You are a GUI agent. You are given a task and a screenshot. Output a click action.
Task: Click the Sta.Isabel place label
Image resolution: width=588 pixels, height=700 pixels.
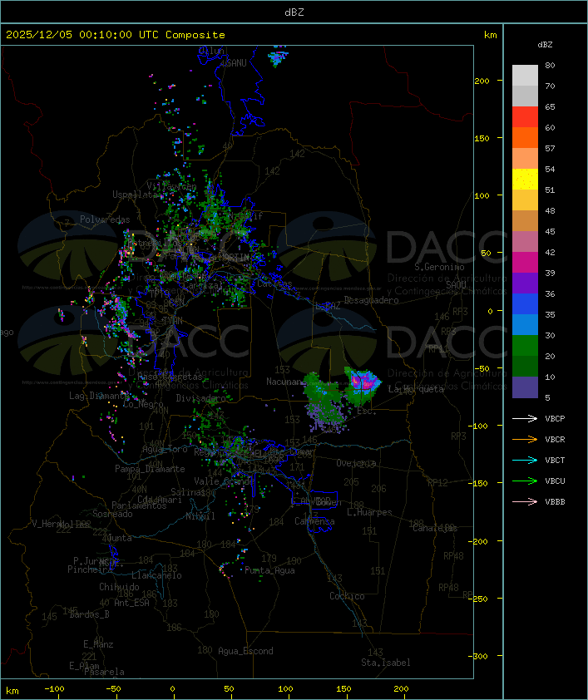point(386,663)
